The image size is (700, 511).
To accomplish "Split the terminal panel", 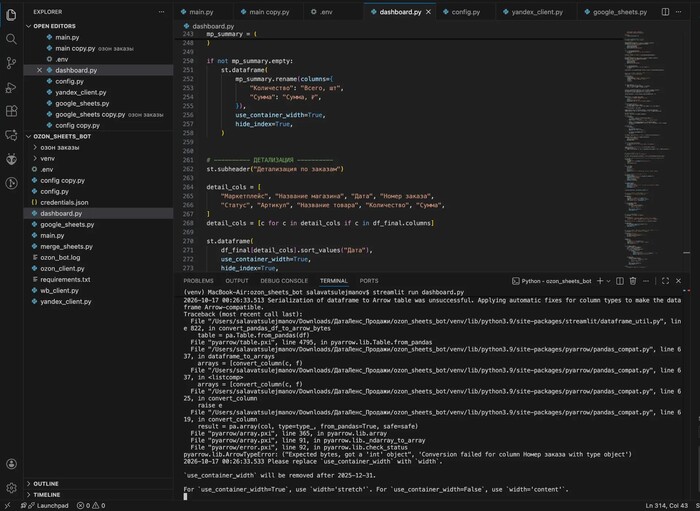I will [620, 281].
